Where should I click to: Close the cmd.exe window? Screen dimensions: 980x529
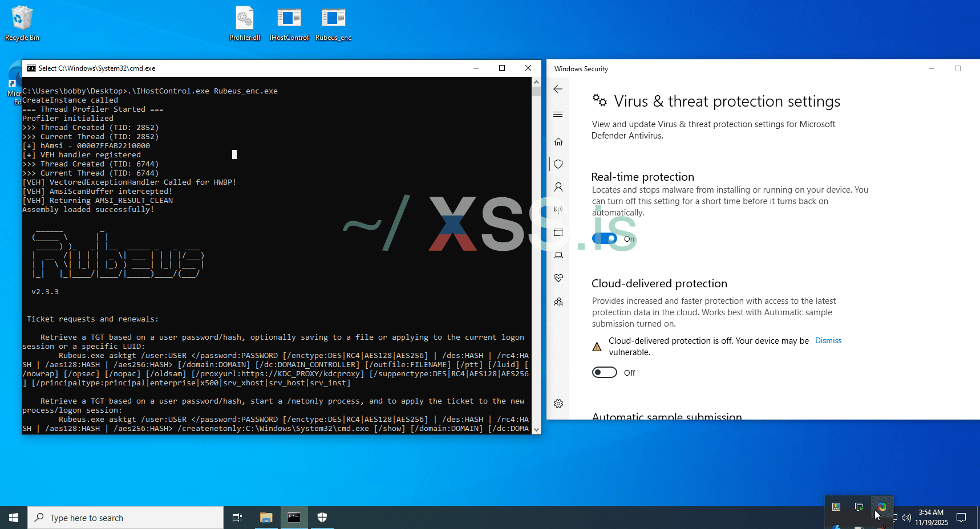tap(528, 68)
